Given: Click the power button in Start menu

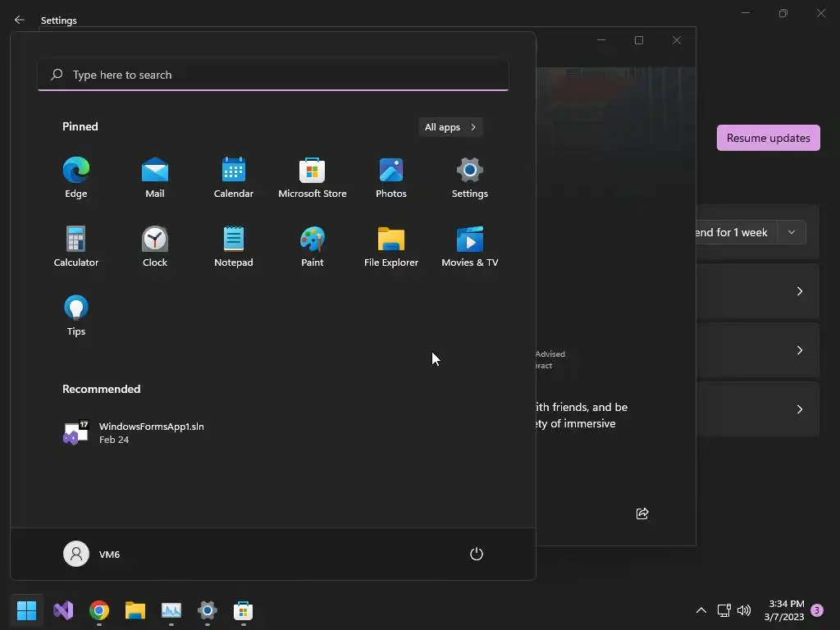Looking at the screenshot, I should tap(477, 554).
